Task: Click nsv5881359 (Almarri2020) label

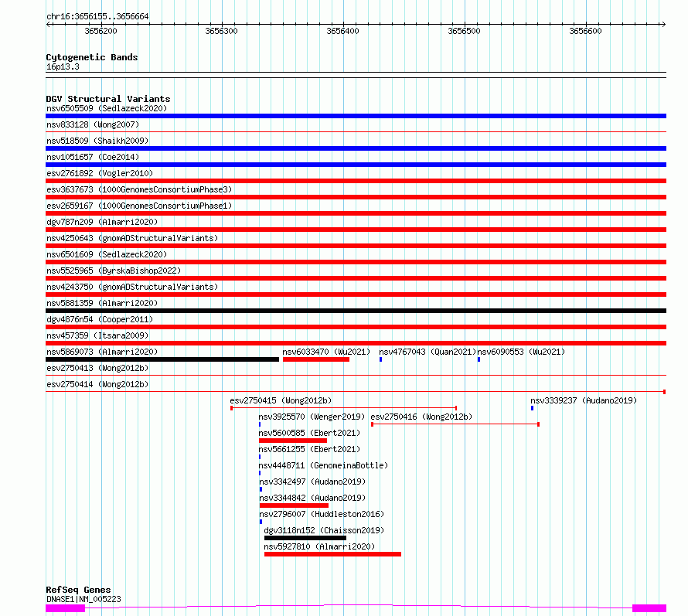Action: (102, 303)
